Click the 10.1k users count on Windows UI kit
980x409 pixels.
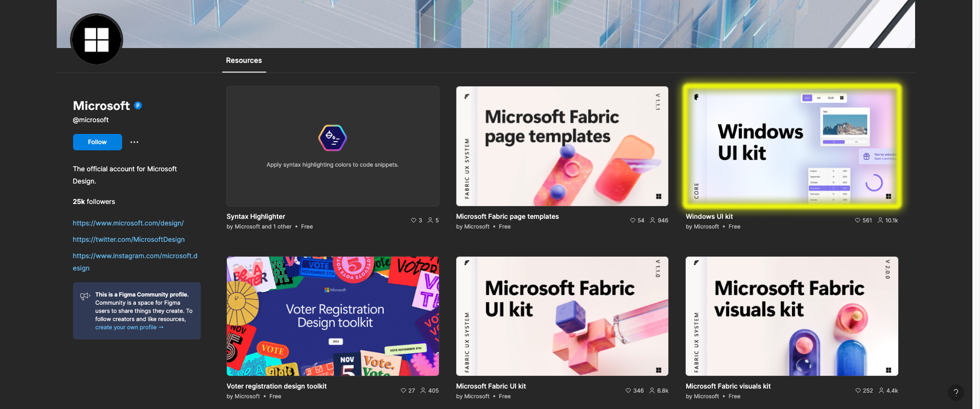click(892, 220)
